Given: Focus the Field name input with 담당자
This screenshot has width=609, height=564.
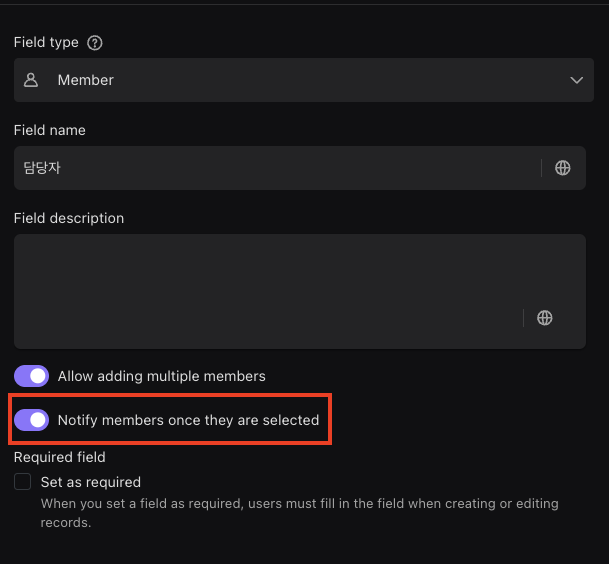Looking at the screenshot, I should [270, 168].
